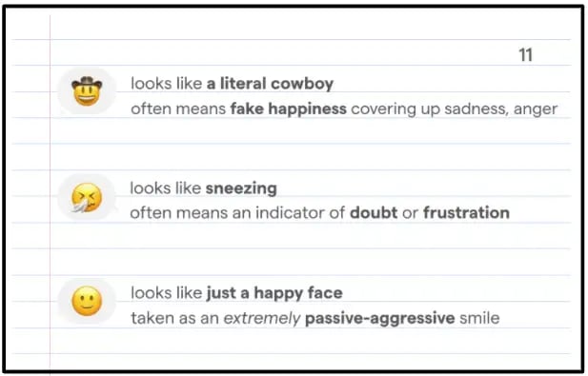Select the bold word 'sneezing'

pos(241,188)
